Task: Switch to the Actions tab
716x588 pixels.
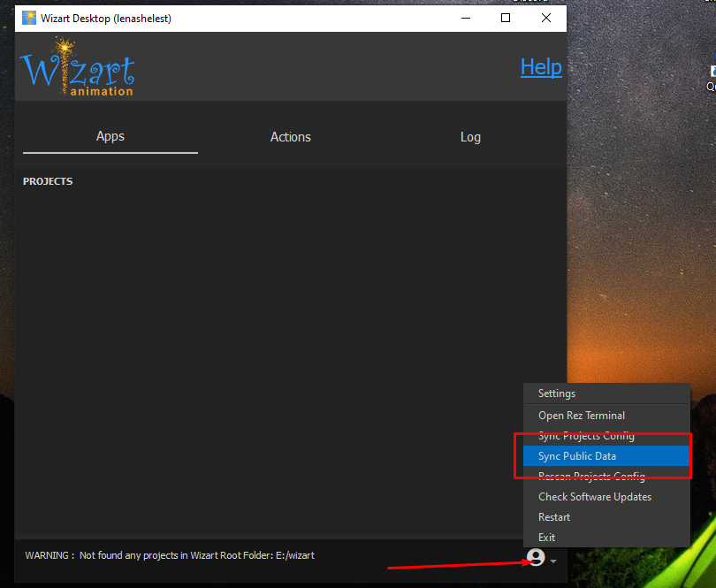Action: click(x=291, y=137)
